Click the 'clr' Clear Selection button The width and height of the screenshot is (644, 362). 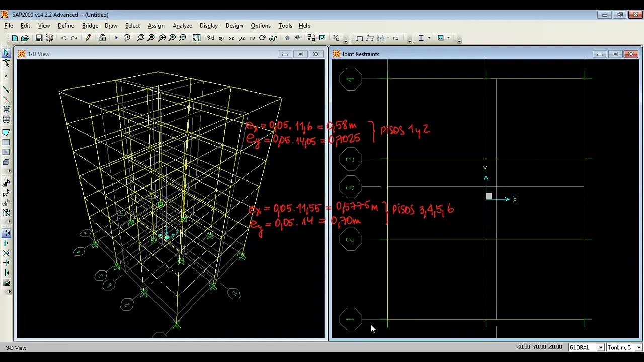point(6,204)
